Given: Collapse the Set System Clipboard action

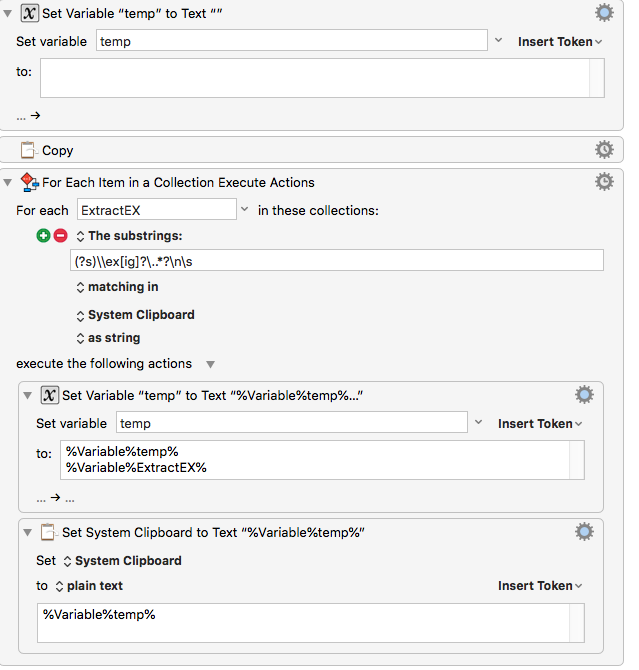Looking at the screenshot, I should [27, 532].
